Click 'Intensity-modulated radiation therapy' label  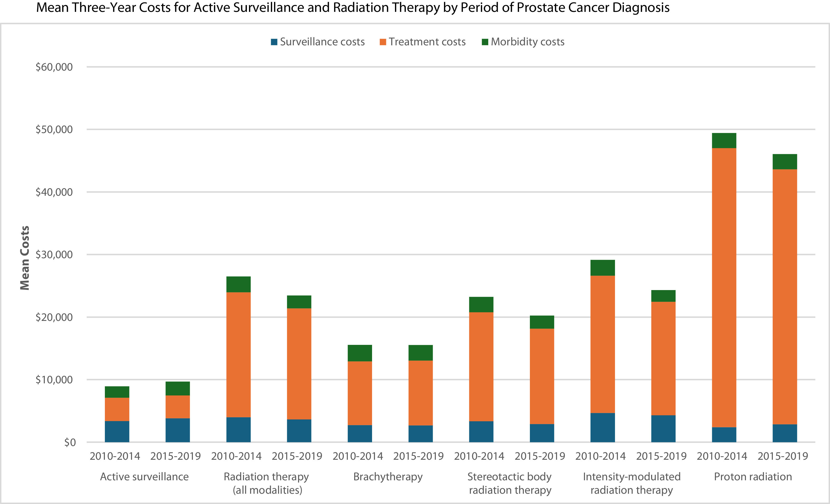pos(632,483)
